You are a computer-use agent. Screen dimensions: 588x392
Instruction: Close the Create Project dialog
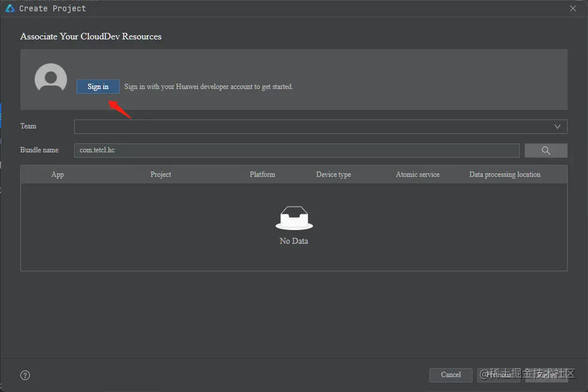click(572, 8)
